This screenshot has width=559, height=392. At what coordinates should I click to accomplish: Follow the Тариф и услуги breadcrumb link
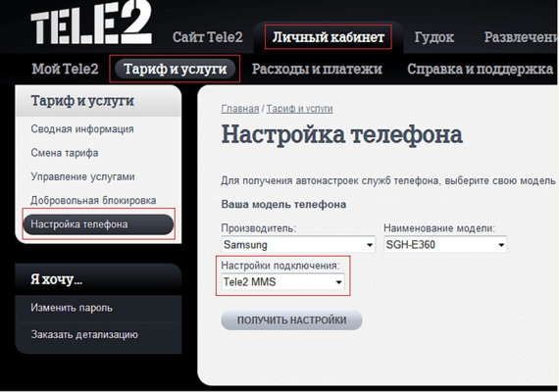click(299, 109)
